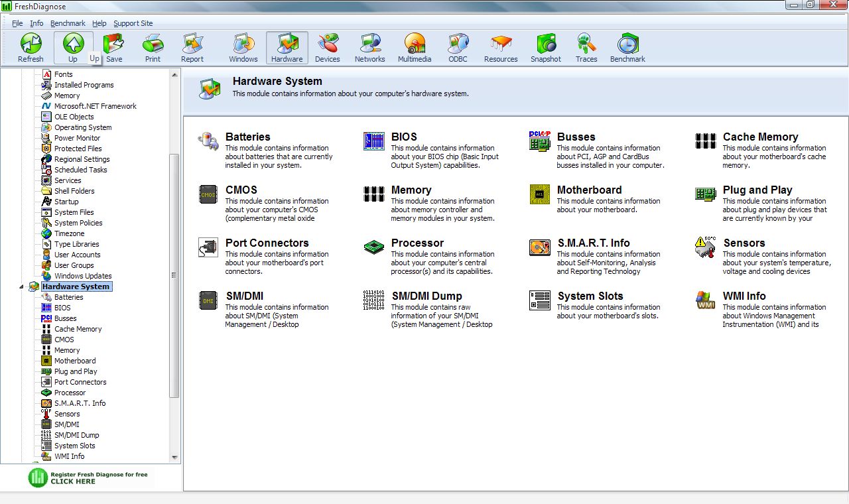849x504 pixels.
Task: Select Fonts in the tree
Action: coord(64,74)
